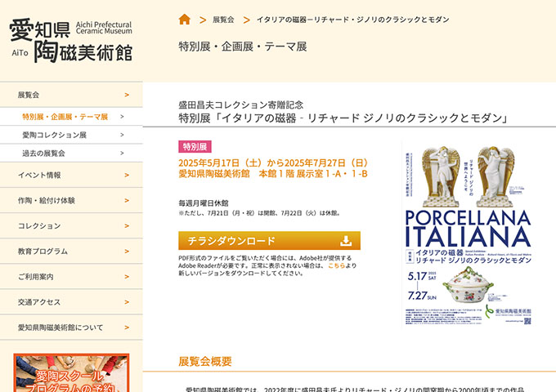This screenshot has width=556, height=392.
Task: Click the chevron beside イベント情報
Action: click(127, 176)
